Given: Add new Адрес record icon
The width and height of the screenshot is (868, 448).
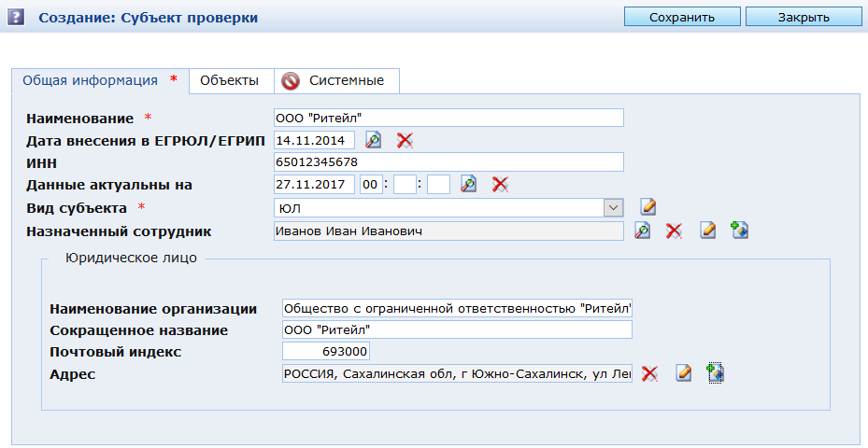Looking at the screenshot, I should click(715, 372).
